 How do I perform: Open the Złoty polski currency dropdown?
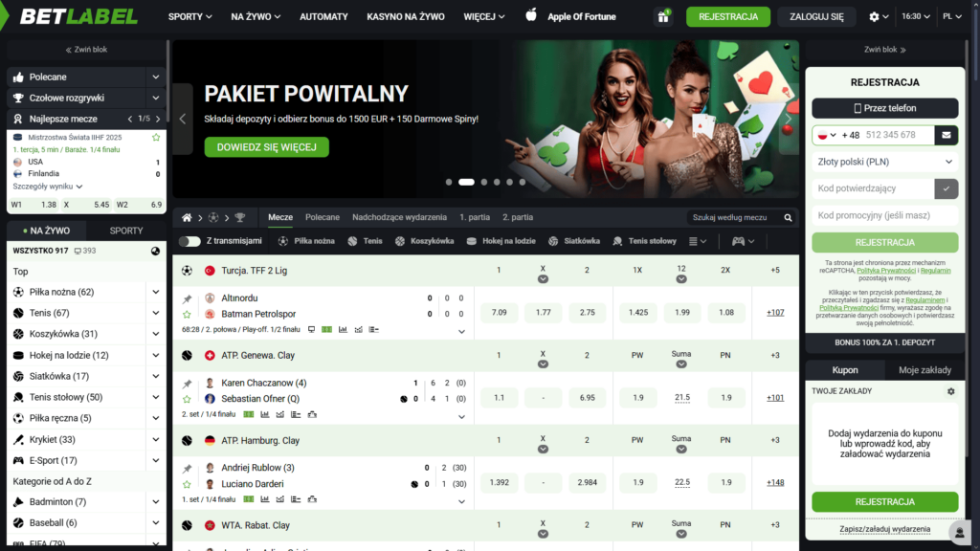[x=884, y=162]
